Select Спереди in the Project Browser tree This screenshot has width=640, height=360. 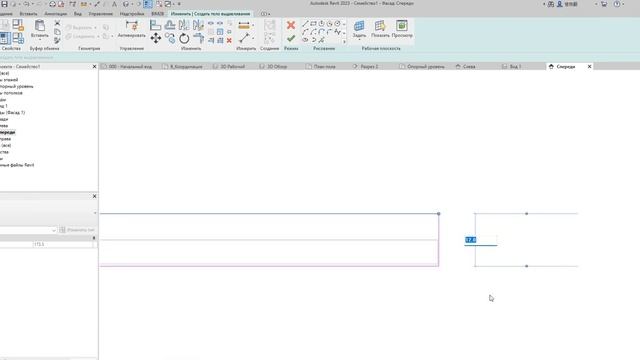tap(7, 132)
